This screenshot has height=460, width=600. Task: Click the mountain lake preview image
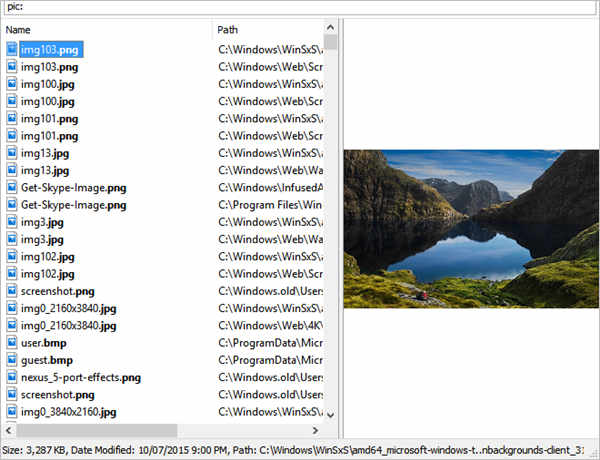(x=471, y=228)
